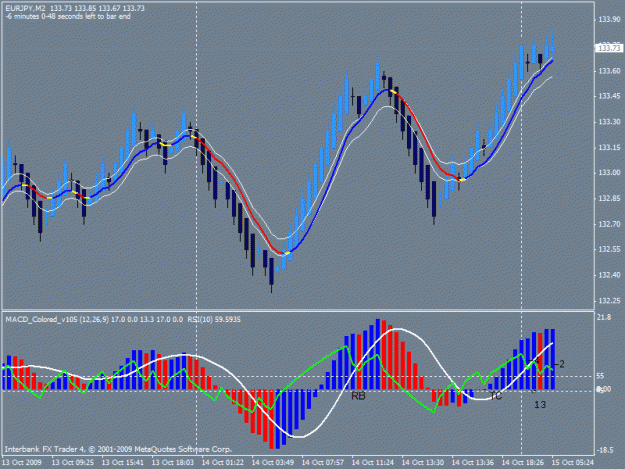Click the 133.00 price scale value
Screen dimensions: 625x469
tap(609, 173)
